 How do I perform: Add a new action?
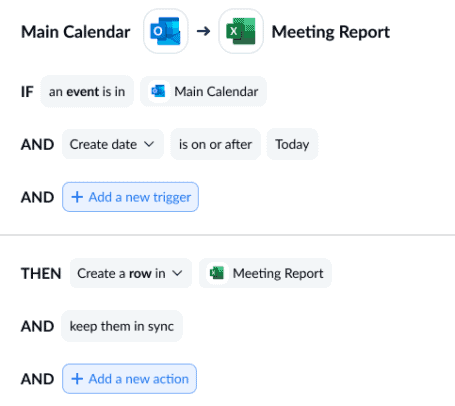click(x=129, y=379)
